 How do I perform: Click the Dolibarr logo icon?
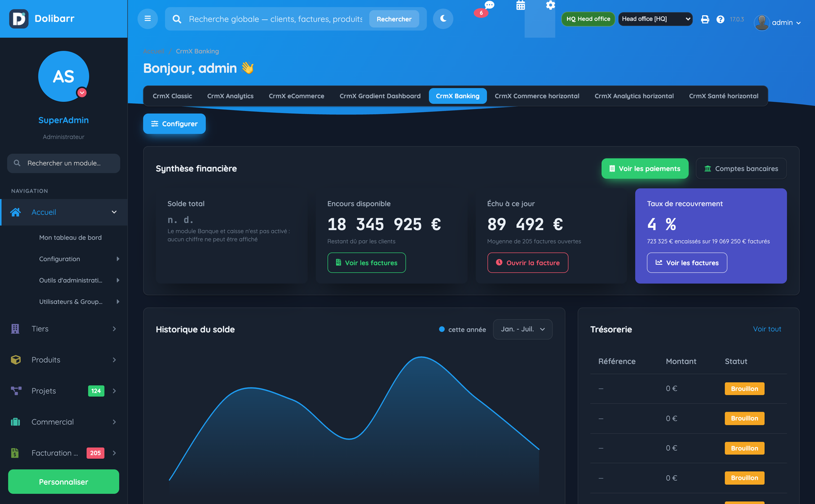click(19, 19)
